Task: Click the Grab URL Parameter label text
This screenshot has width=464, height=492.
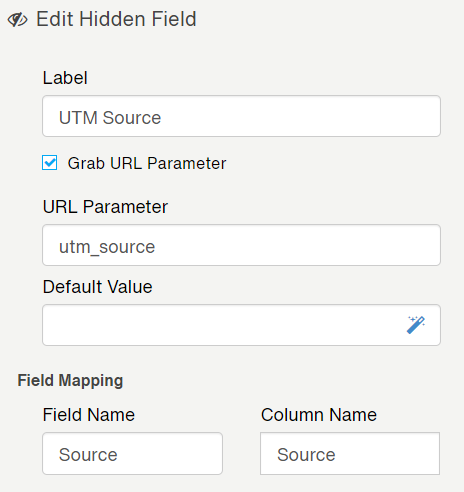Action: [147, 163]
